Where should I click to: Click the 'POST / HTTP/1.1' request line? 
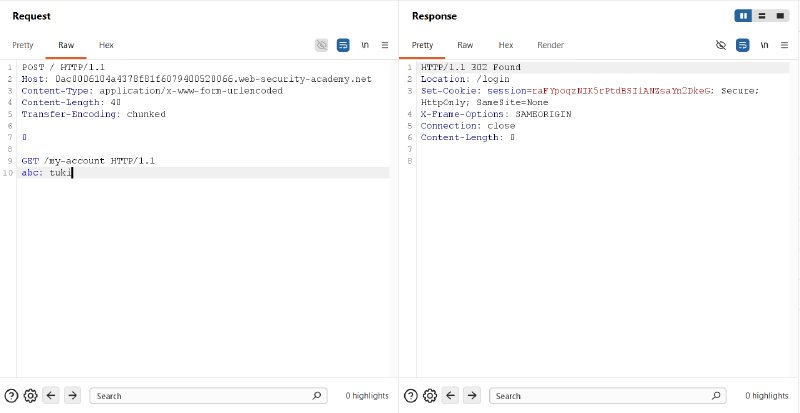click(x=63, y=67)
